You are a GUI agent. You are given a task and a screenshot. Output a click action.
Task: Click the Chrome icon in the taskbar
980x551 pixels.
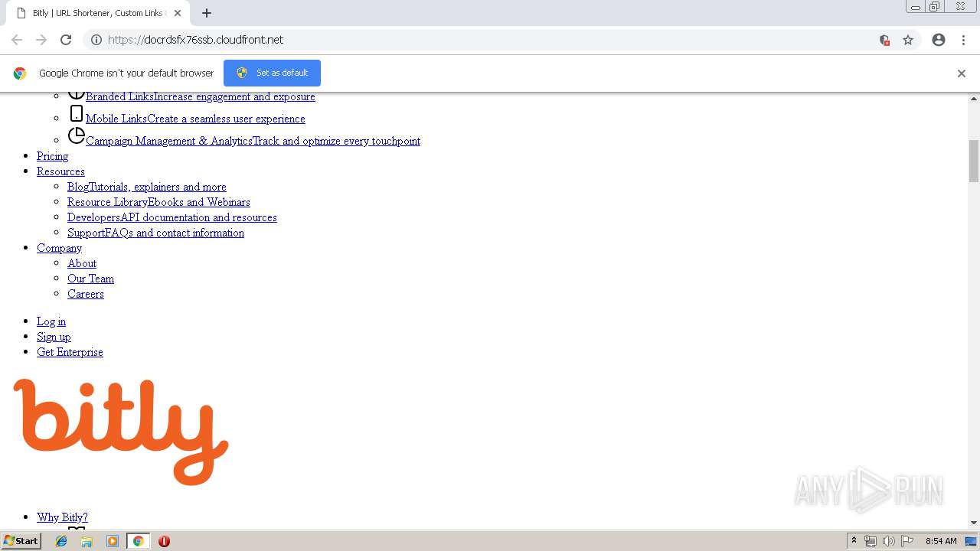point(138,541)
